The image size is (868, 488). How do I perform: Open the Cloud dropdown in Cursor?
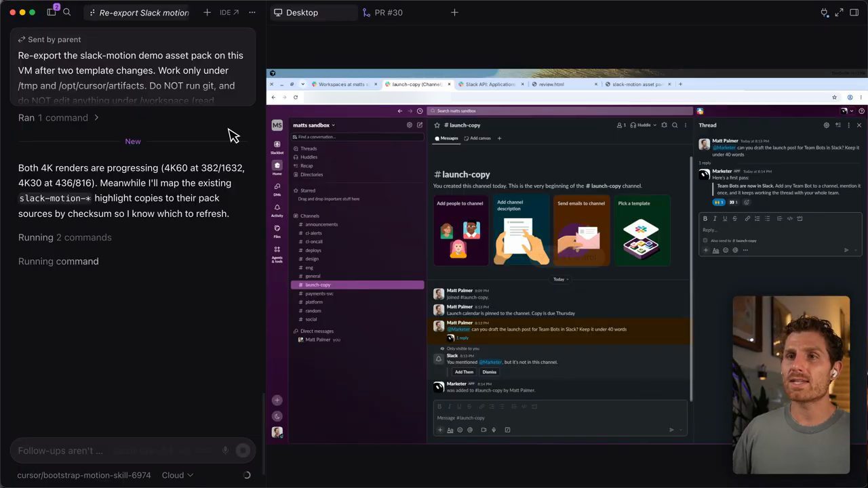[x=178, y=475]
